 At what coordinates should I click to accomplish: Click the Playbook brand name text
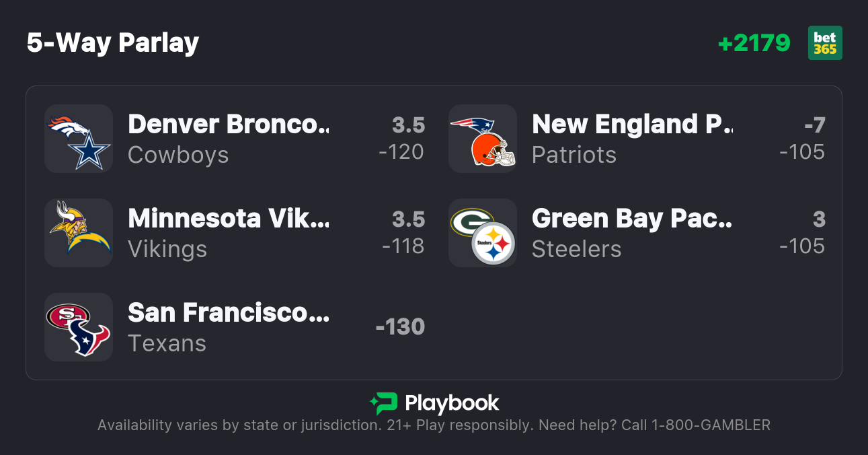click(x=452, y=403)
